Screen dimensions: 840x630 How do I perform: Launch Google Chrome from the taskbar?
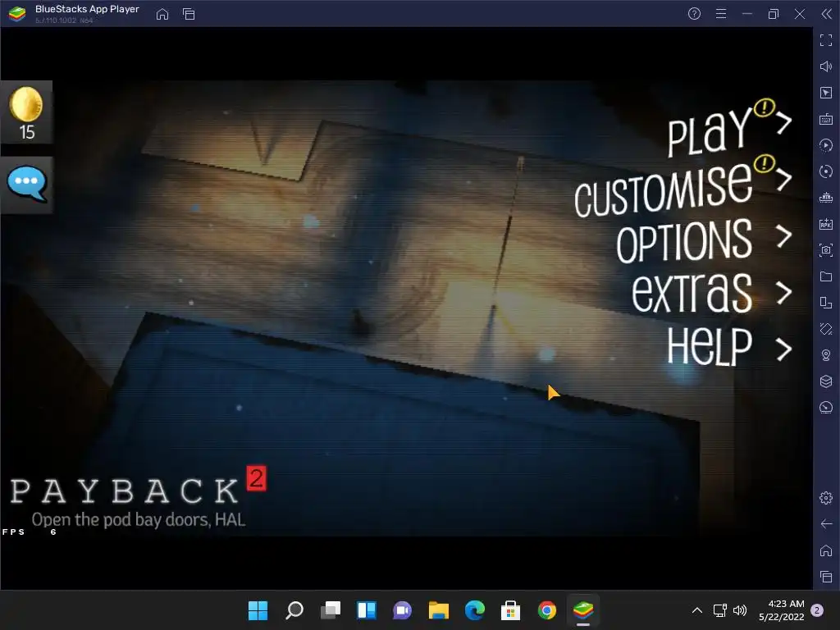[x=547, y=610]
